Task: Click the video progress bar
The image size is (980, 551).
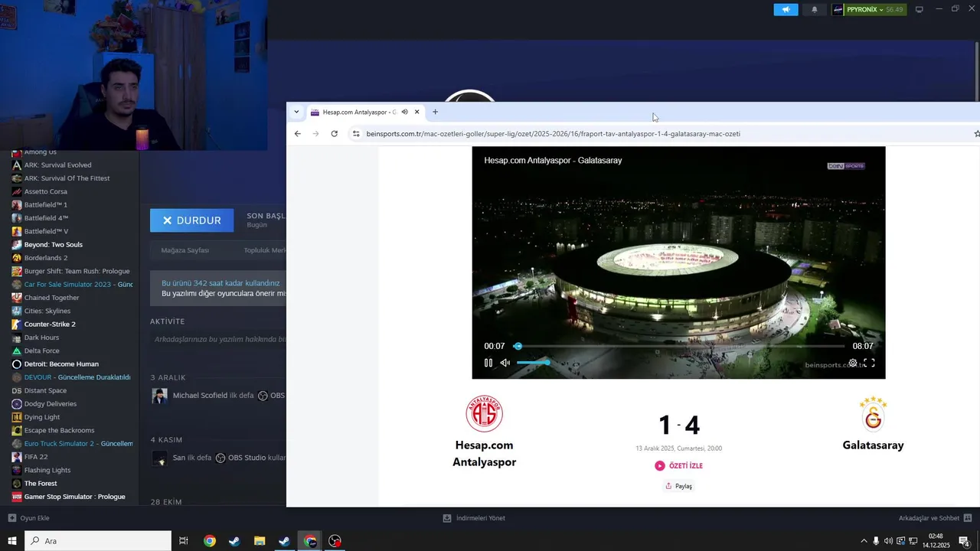Action: click(x=678, y=346)
